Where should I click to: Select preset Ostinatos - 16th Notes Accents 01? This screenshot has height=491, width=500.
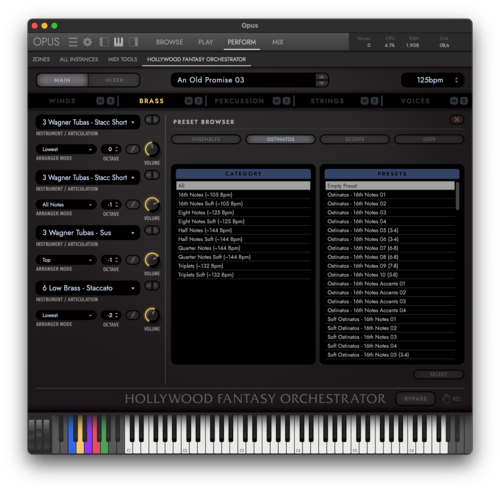coord(390,284)
